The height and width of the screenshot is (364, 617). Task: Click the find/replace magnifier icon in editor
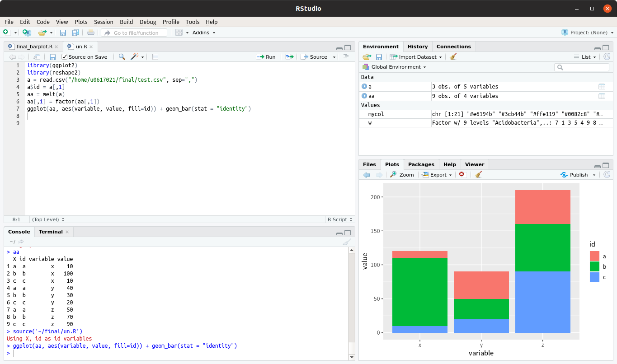point(122,57)
